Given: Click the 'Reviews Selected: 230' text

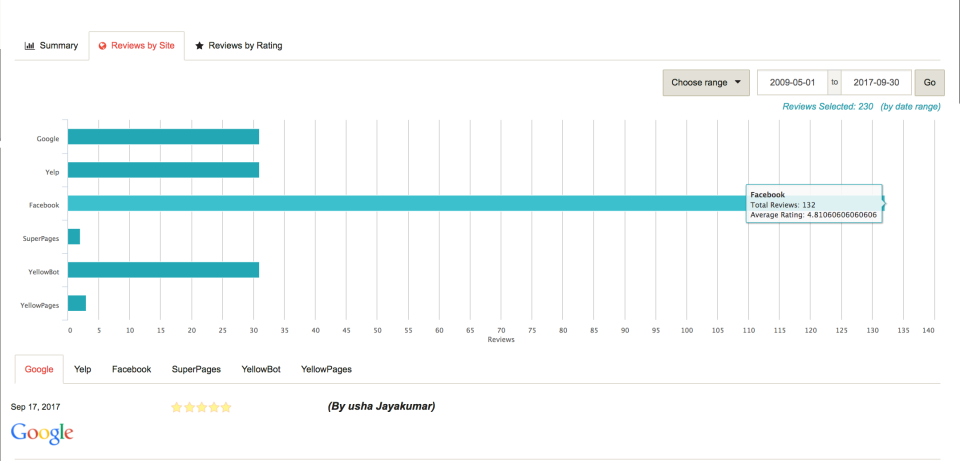Looking at the screenshot, I should pyautogui.click(x=827, y=107).
